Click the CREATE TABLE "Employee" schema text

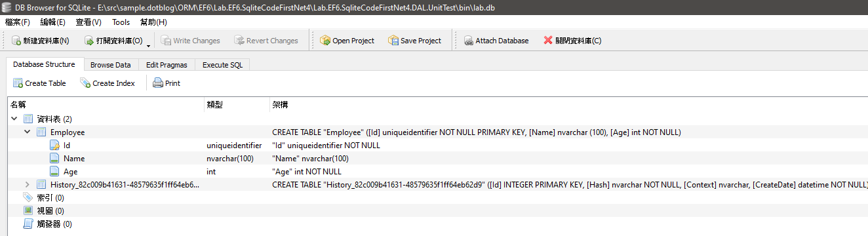point(477,132)
